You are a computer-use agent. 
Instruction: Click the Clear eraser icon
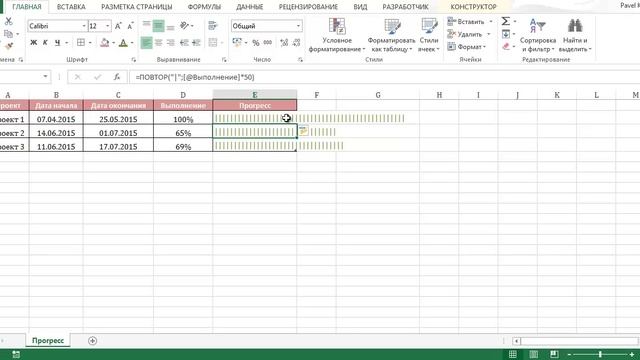(x=506, y=47)
